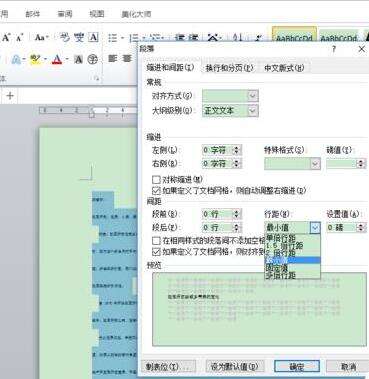
Task: Click the 设置值 stepper showing 0 磅
Action: coord(361,228)
